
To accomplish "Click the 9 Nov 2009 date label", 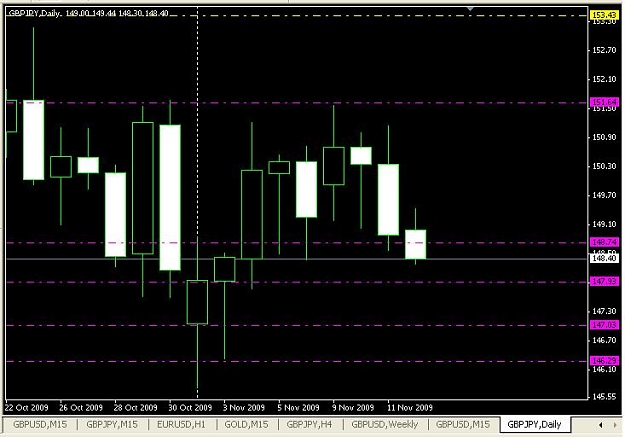I will (353, 407).
